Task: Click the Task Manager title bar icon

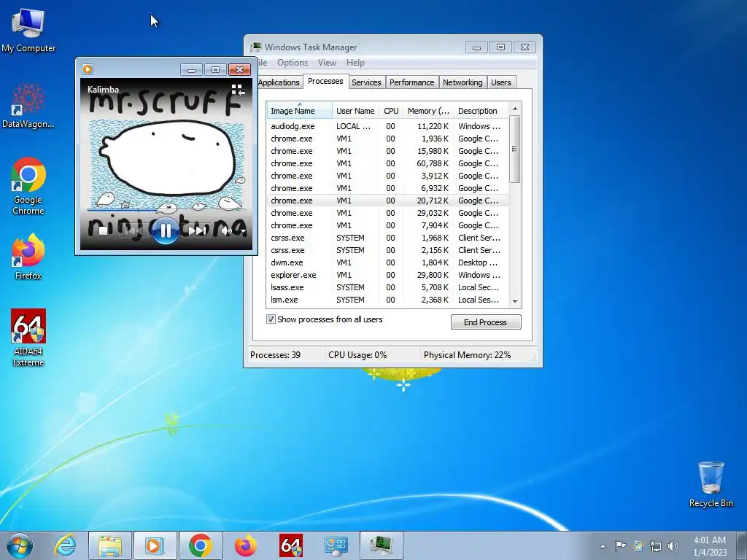Action: click(x=256, y=47)
